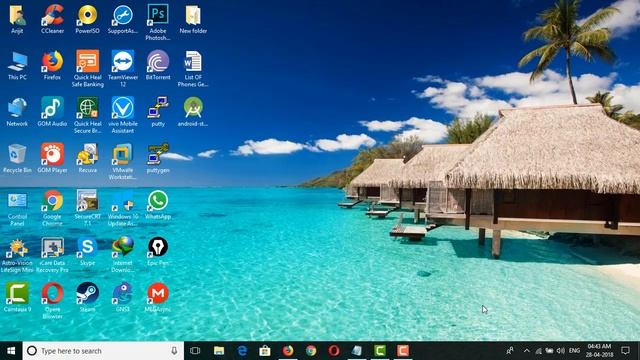Open the Windows Start menu

(x=11, y=351)
